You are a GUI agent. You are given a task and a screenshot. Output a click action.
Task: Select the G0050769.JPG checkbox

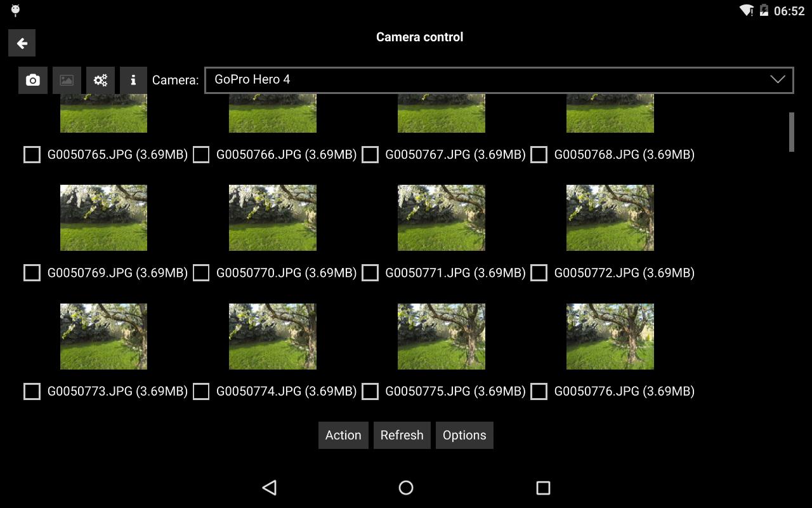coord(32,272)
